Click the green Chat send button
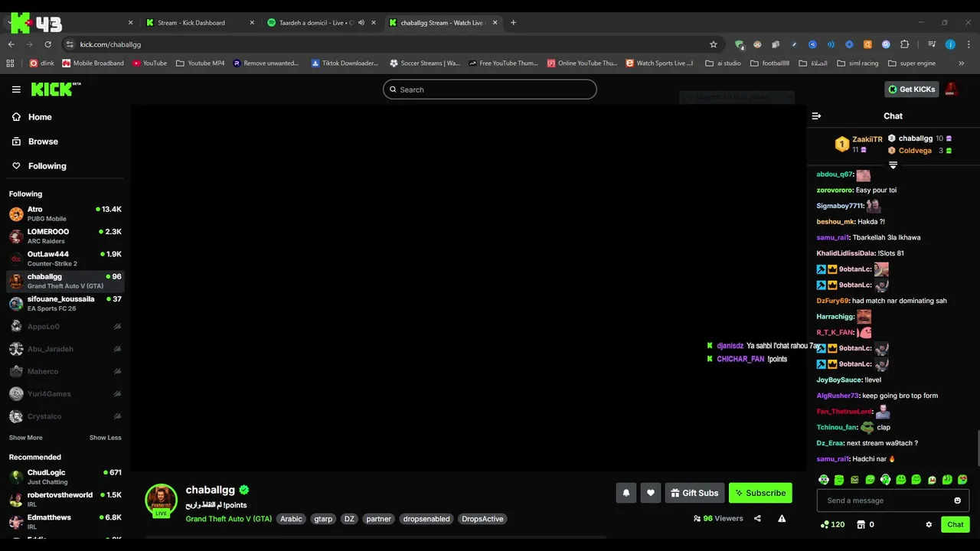 click(955, 524)
